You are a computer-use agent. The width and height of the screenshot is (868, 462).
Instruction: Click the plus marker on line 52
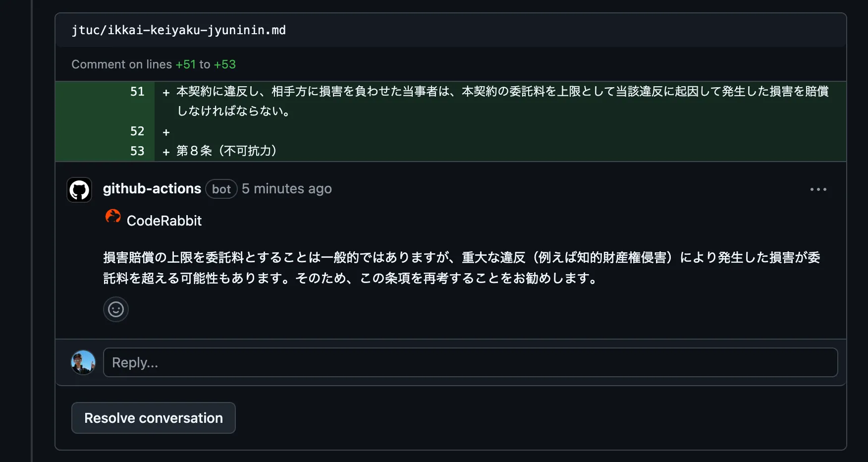tap(166, 132)
